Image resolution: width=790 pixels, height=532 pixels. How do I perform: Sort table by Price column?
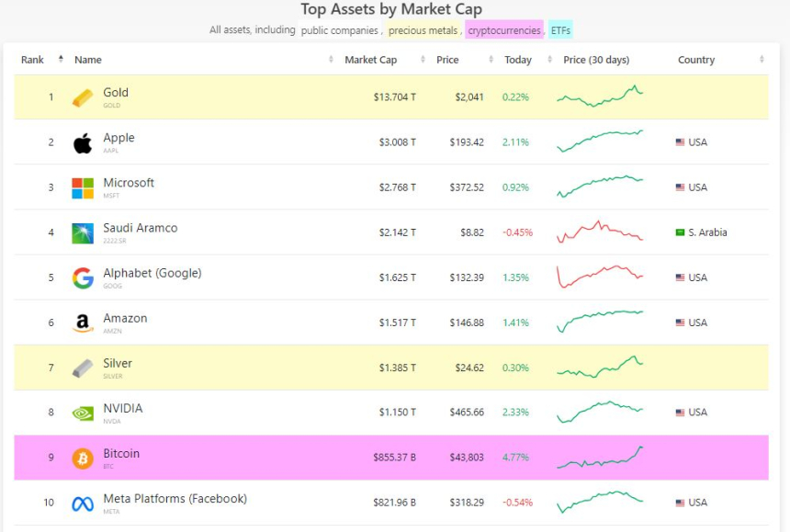pos(447,60)
